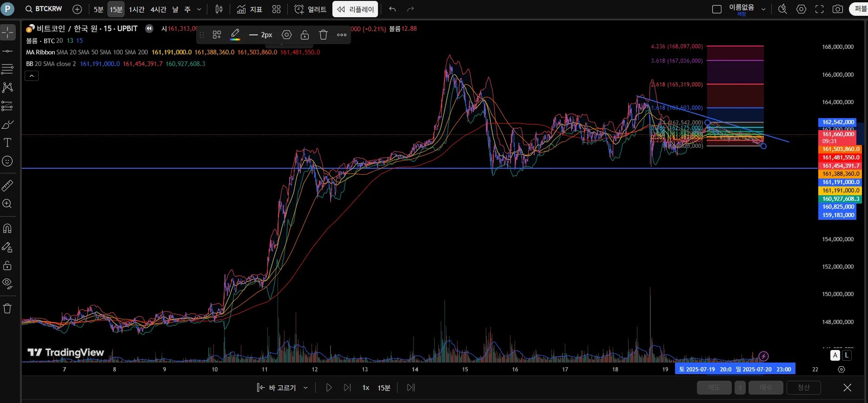Viewport: 868px width, 403px height.
Task: Open price scale settings gear
Action: pos(841,370)
